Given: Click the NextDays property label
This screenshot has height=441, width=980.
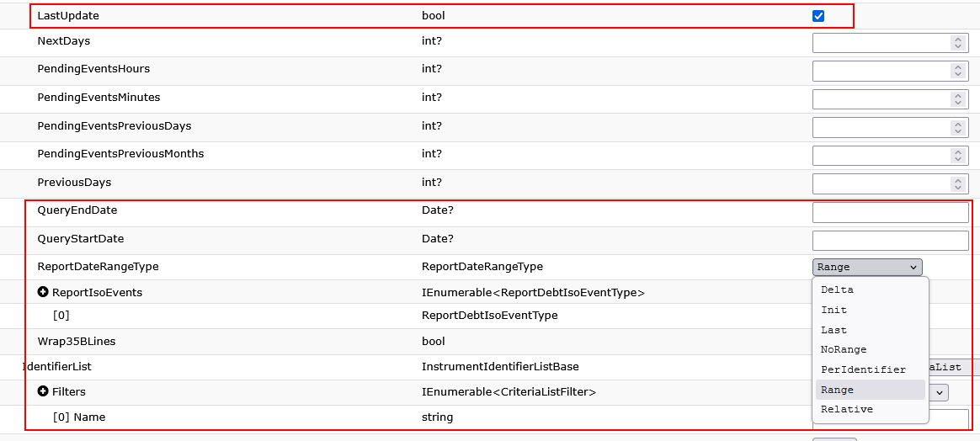Looking at the screenshot, I should [x=64, y=41].
